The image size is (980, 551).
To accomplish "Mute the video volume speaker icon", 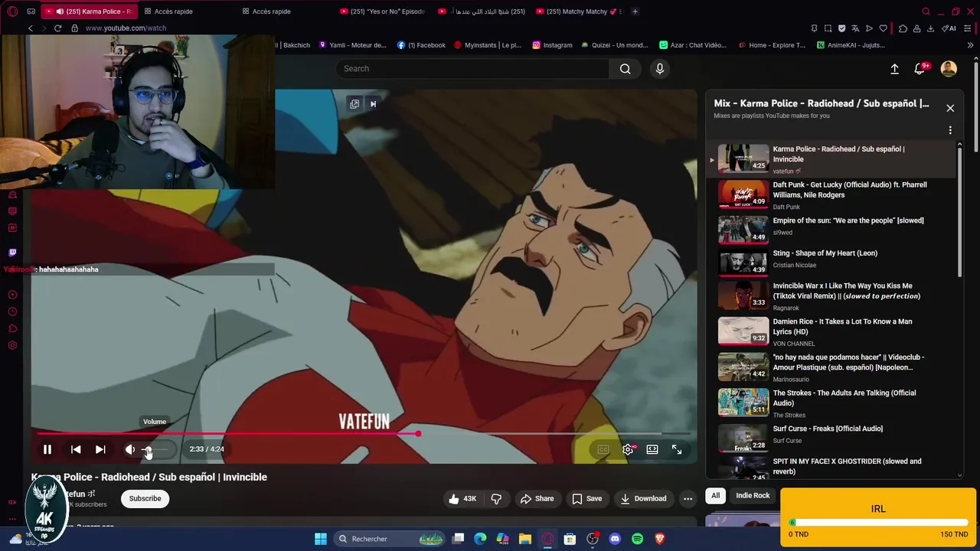I will (130, 449).
